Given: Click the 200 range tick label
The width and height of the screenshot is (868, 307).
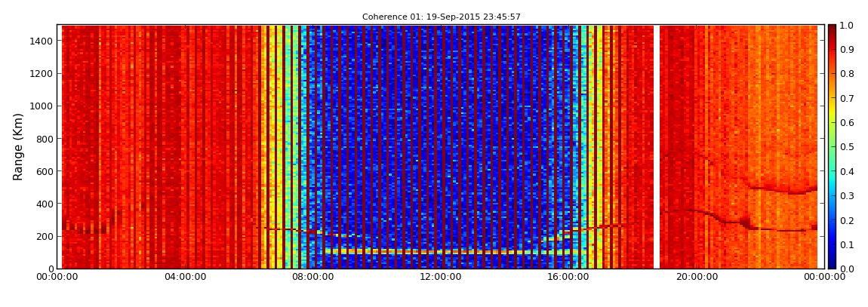Looking at the screenshot, I should [x=45, y=237].
